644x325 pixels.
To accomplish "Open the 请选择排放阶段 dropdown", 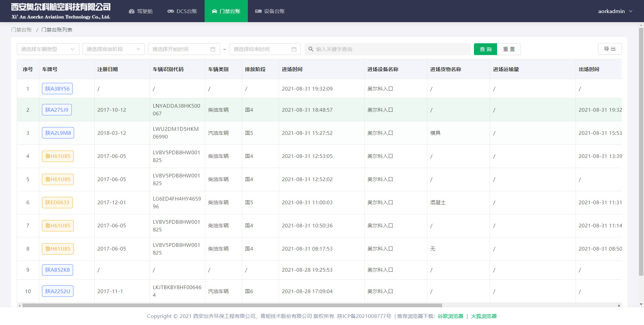I will (x=113, y=49).
